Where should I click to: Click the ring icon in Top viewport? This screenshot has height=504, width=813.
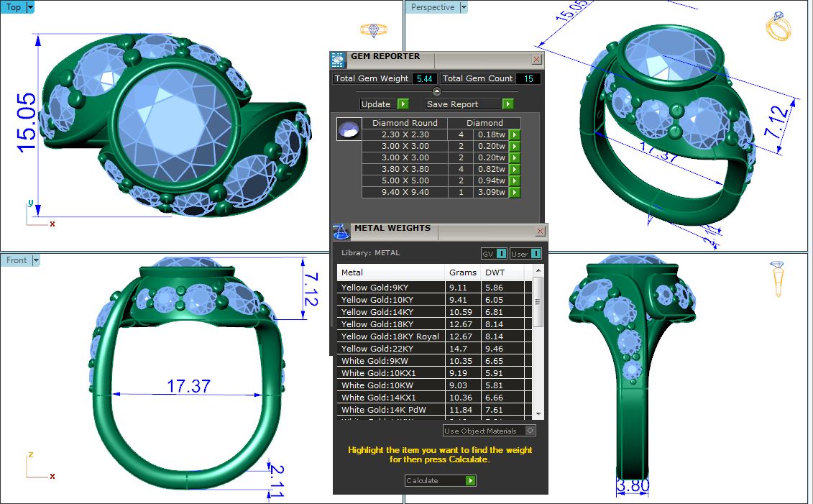tap(373, 30)
